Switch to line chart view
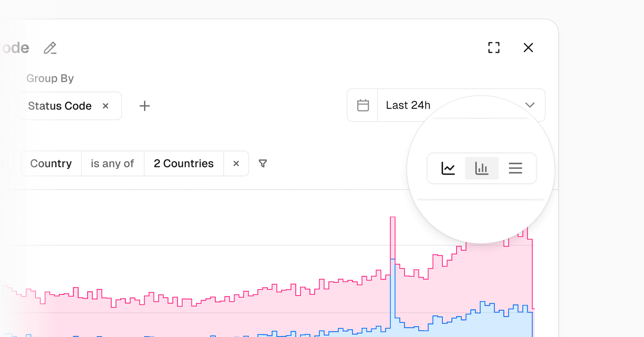 448,168
